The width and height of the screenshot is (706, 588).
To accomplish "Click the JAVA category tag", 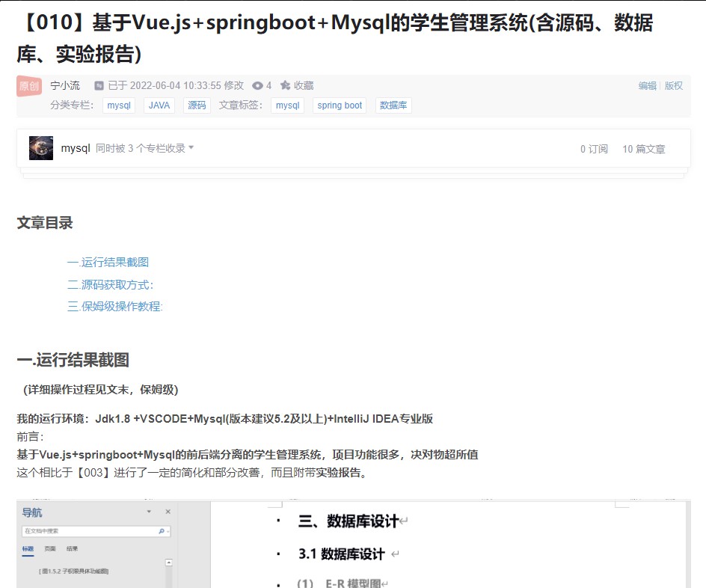I will tap(159, 105).
